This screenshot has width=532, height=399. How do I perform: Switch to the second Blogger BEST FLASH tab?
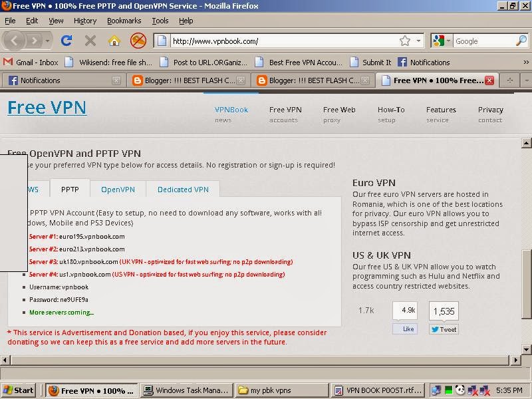click(313, 80)
